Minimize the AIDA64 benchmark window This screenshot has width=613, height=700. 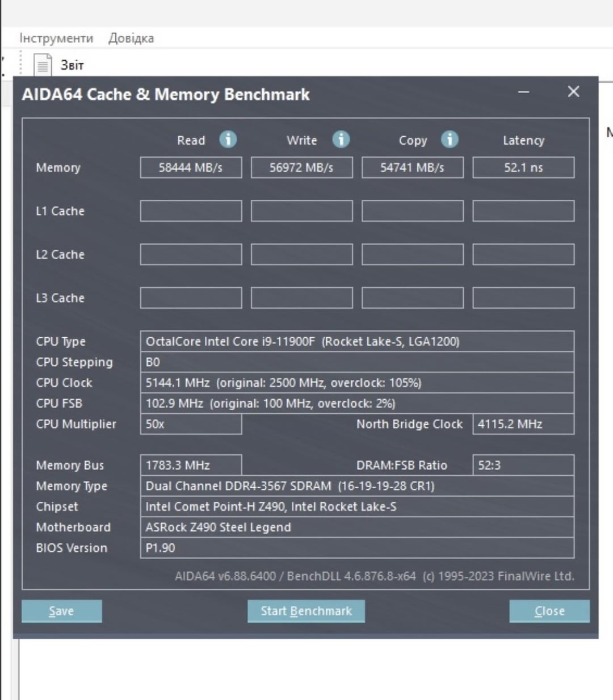(x=524, y=92)
